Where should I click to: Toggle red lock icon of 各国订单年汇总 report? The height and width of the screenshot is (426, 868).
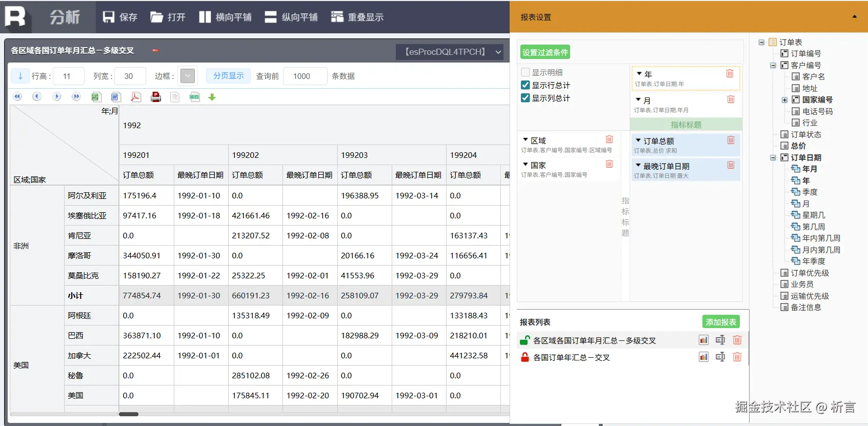pos(524,357)
